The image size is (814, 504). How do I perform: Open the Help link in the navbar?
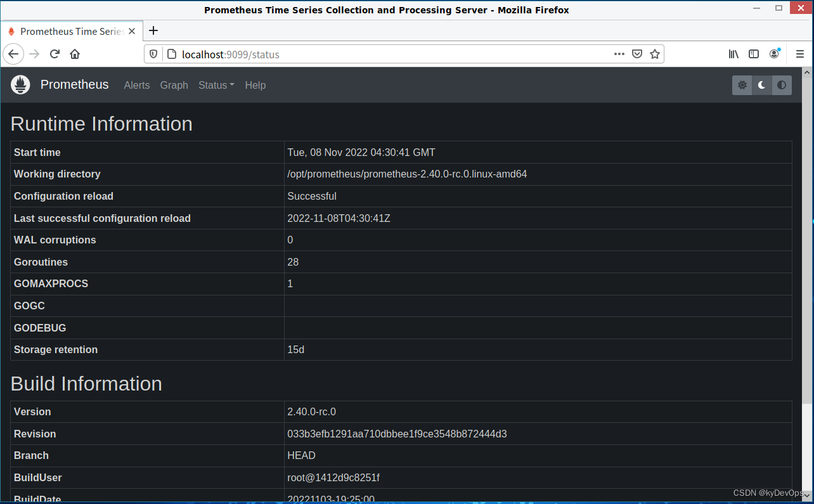[255, 85]
